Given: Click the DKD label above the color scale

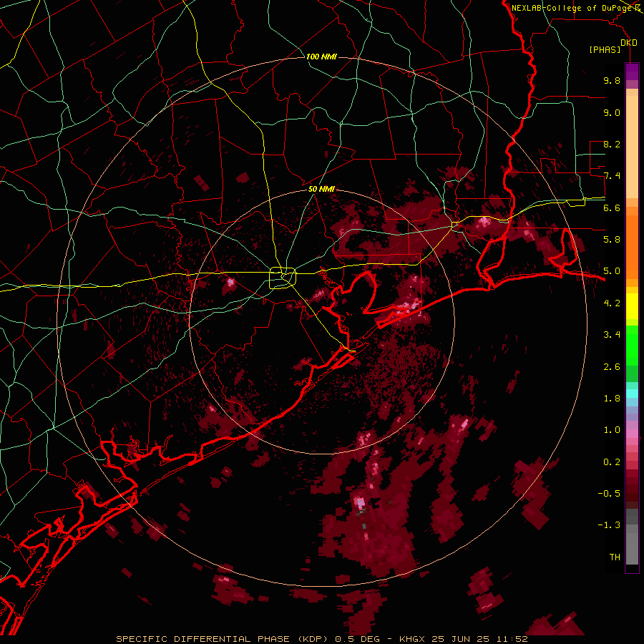Looking at the screenshot, I should click(x=629, y=43).
